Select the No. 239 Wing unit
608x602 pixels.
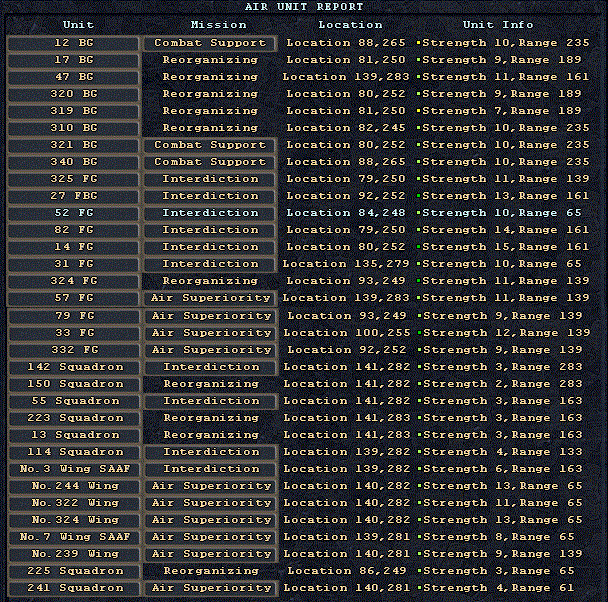click(74, 555)
